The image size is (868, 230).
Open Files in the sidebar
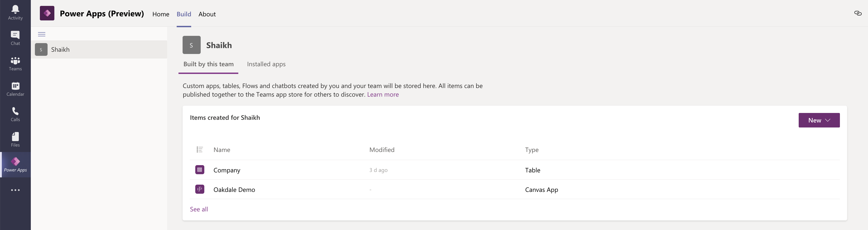coord(15,140)
